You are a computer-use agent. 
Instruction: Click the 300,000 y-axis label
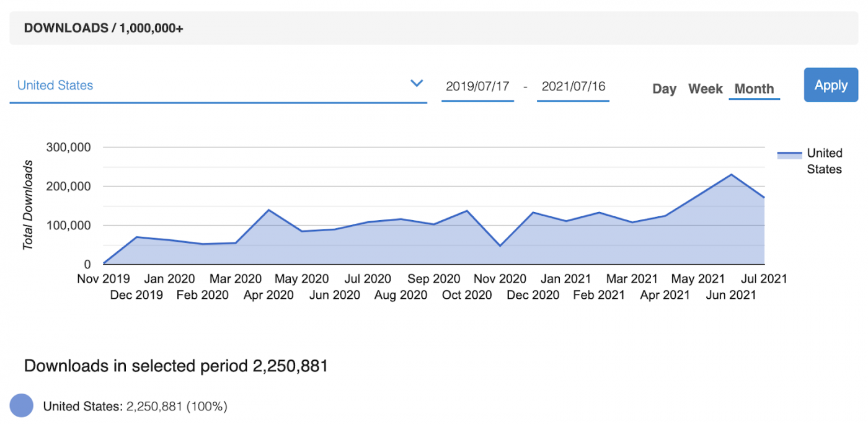click(x=69, y=148)
